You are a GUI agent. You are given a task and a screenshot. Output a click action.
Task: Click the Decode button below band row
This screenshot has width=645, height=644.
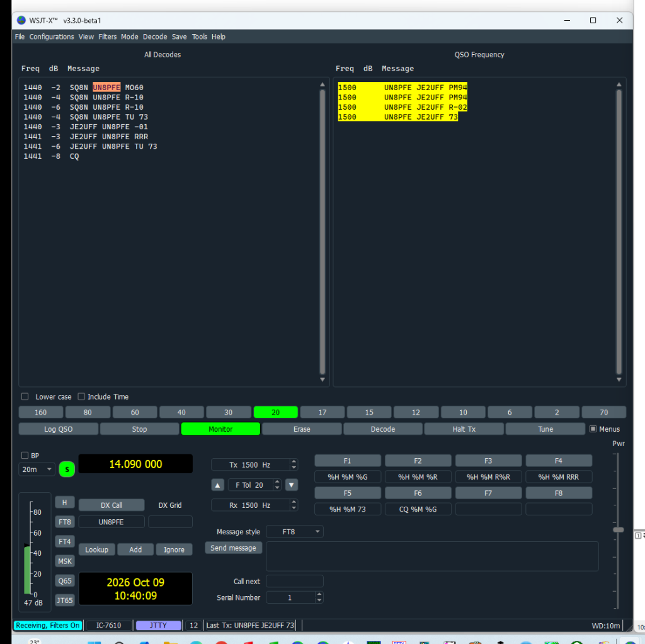coord(382,428)
